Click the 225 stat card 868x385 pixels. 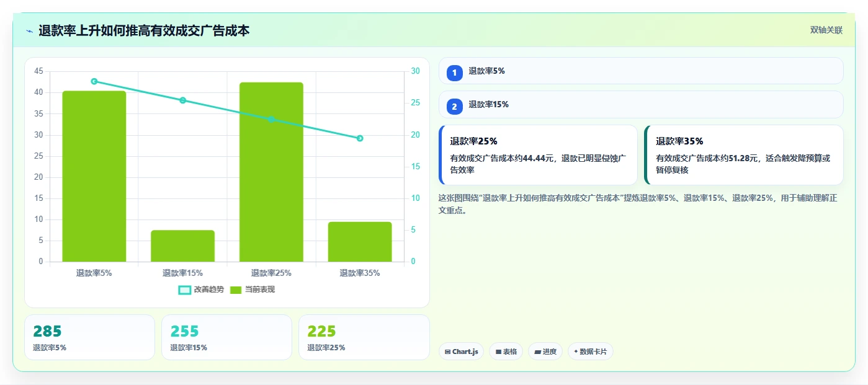[364, 337]
